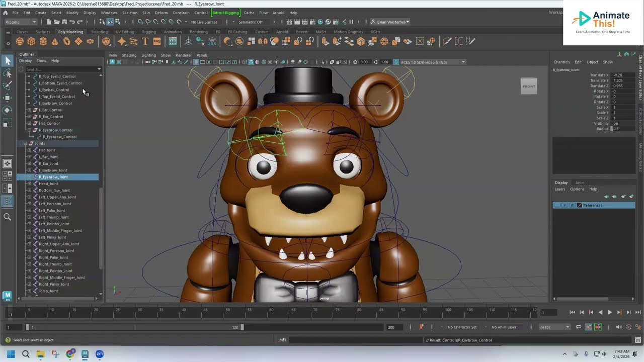
Task: Jump to the start of playback range
Action: (x=572, y=312)
